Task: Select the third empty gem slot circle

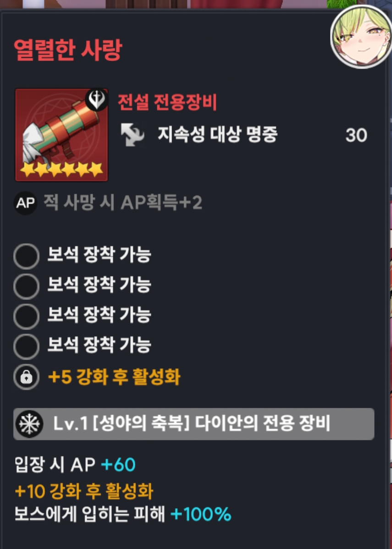Action: (x=26, y=316)
